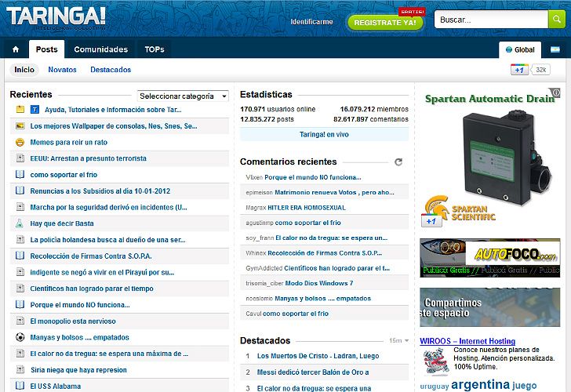Click the 32k share count bubble
Viewport: 571px width, 392px height.
tap(540, 70)
